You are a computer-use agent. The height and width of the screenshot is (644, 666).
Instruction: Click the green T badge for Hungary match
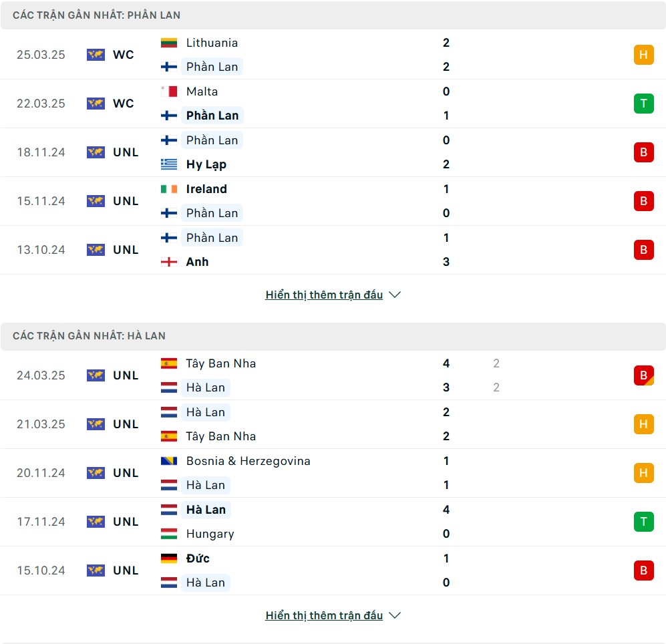[643, 522]
